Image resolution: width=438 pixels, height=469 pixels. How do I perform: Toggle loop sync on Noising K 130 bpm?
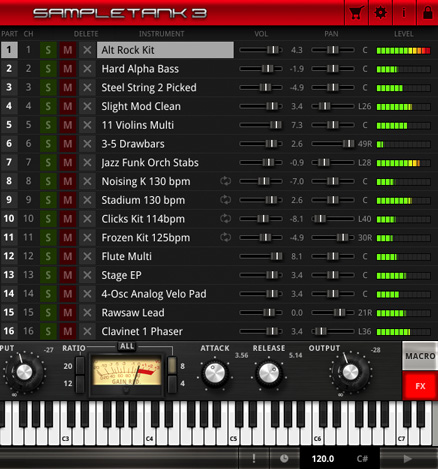pyautogui.click(x=225, y=181)
